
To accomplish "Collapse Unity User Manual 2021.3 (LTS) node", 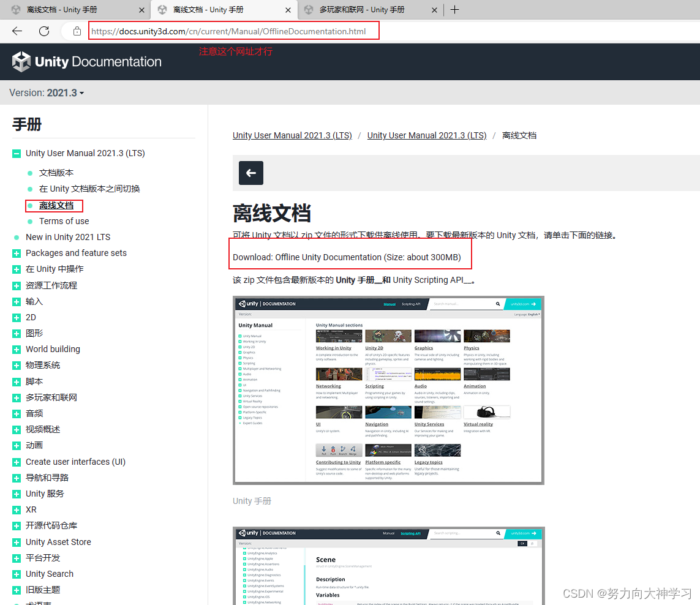I will point(17,154).
